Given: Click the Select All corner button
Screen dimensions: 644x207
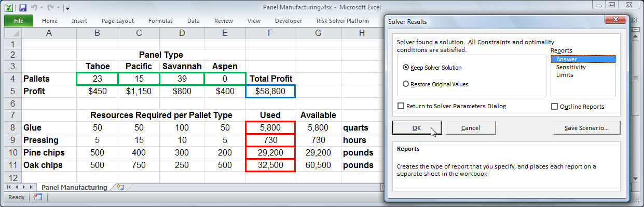Looking at the screenshot, I should pyautogui.click(x=13, y=33).
